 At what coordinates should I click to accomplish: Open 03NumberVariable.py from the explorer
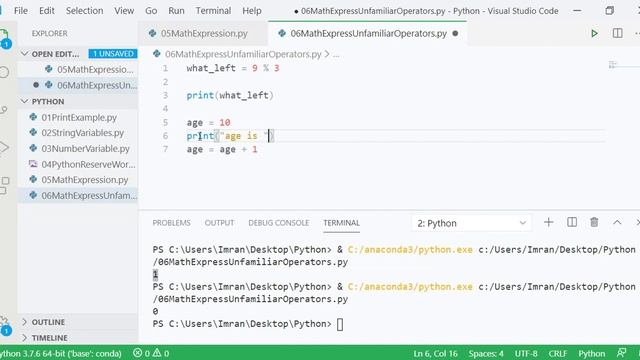[x=78, y=149]
